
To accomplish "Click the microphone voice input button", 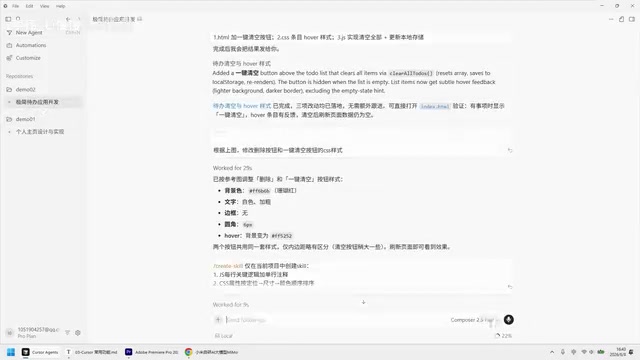I will point(509,320).
